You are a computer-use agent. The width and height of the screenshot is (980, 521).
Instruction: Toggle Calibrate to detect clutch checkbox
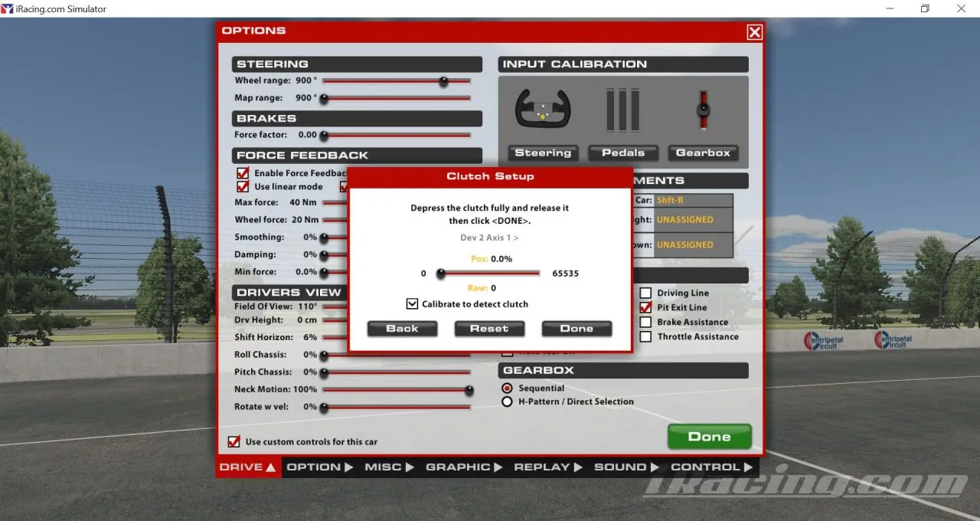[413, 304]
